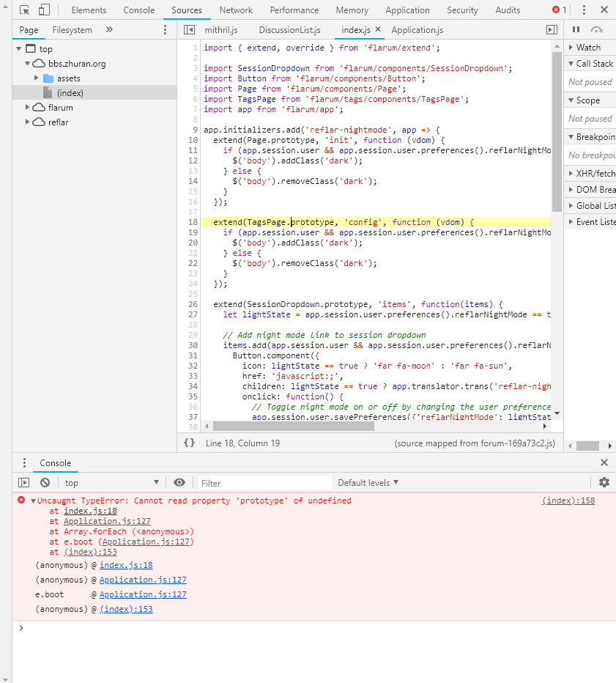Viewport: 616px width, 683px height.
Task: Open the top context selector dropdown
Action: pos(111,482)
